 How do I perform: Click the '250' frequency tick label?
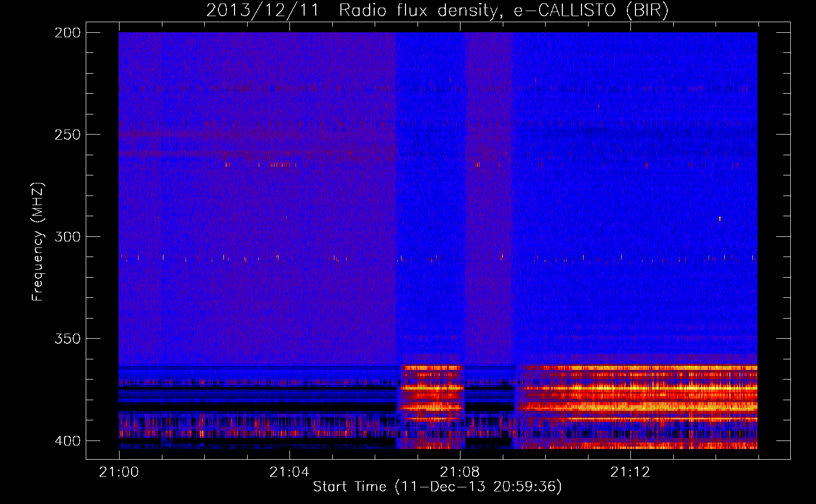coord(68,135)
